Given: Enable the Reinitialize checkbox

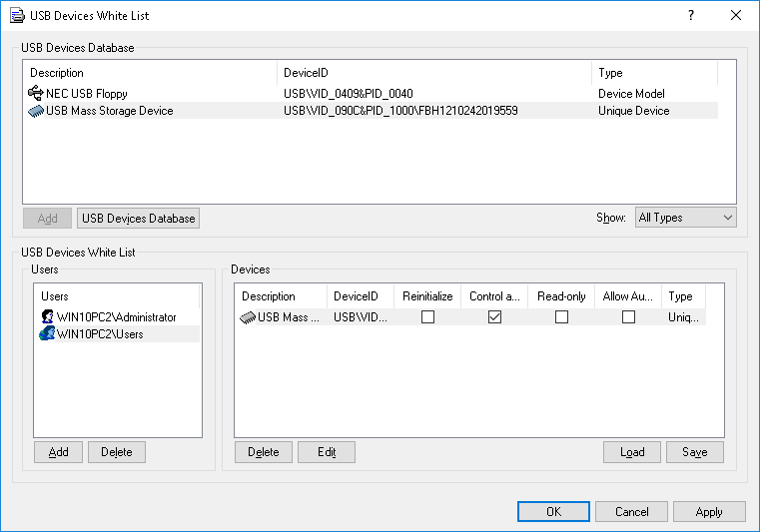Looking at the screenshot, I should [427, 317].
